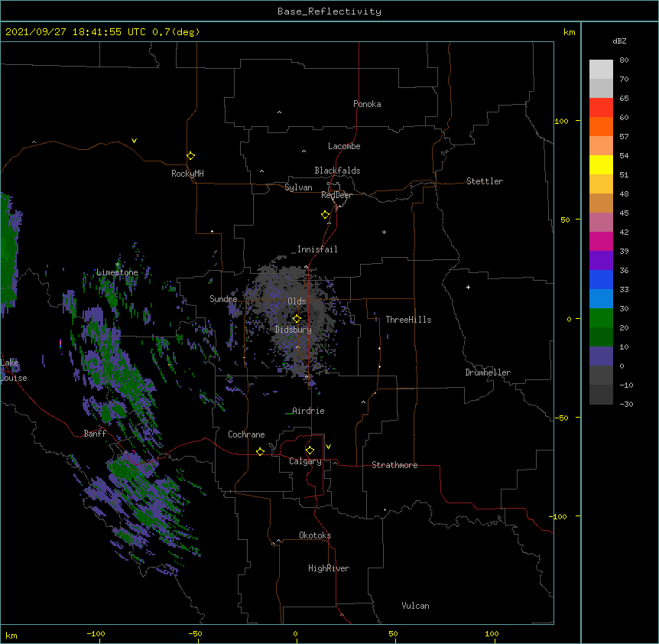Pick the red 65 dBZ legend swatch
The height and width of the screenshot is (644, 659).
click(x=601, y=107)
